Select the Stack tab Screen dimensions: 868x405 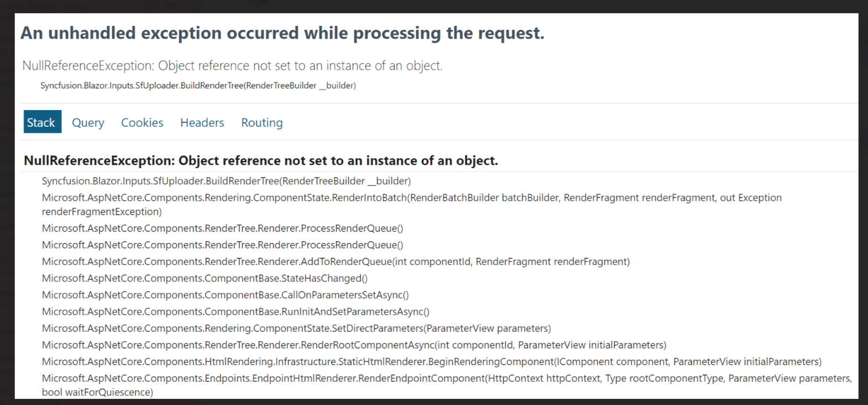41,122
